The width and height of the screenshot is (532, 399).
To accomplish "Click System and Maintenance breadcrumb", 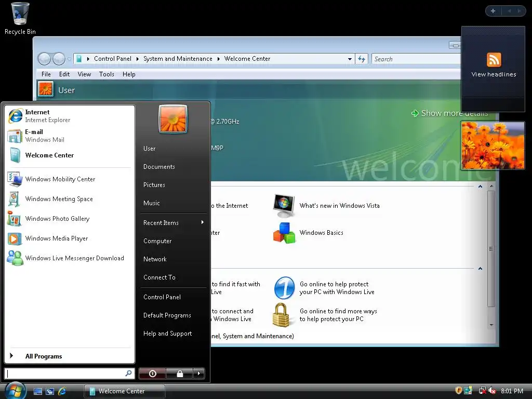I will point(178,59).
